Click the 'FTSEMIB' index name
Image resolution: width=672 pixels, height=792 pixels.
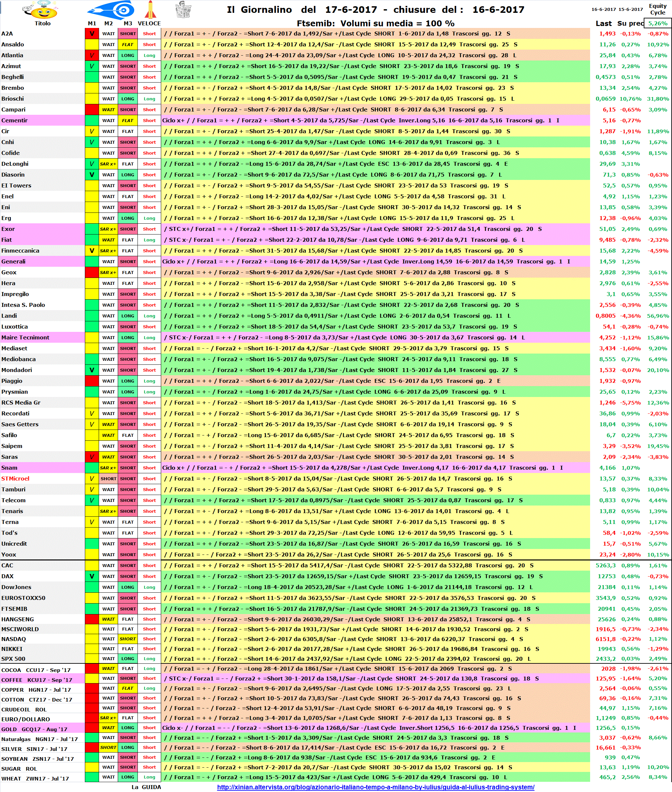pyautogui.click(x=14, y=609)
